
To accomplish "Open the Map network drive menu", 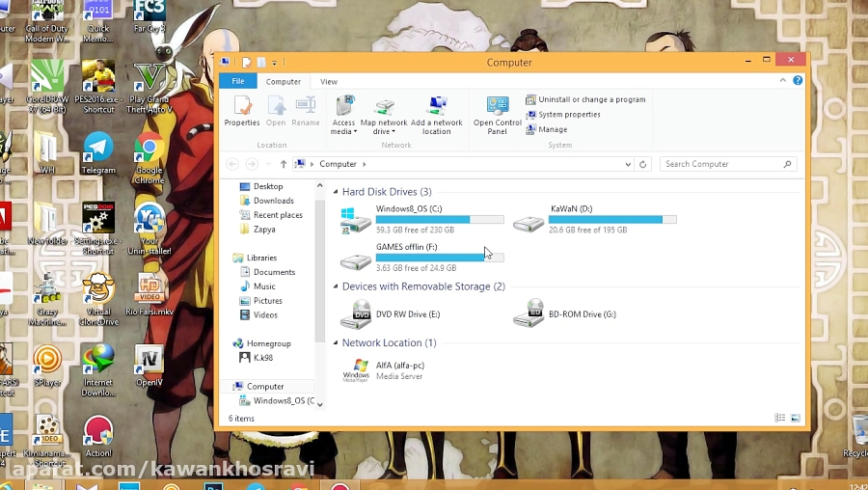I will (x=384, y=115).
